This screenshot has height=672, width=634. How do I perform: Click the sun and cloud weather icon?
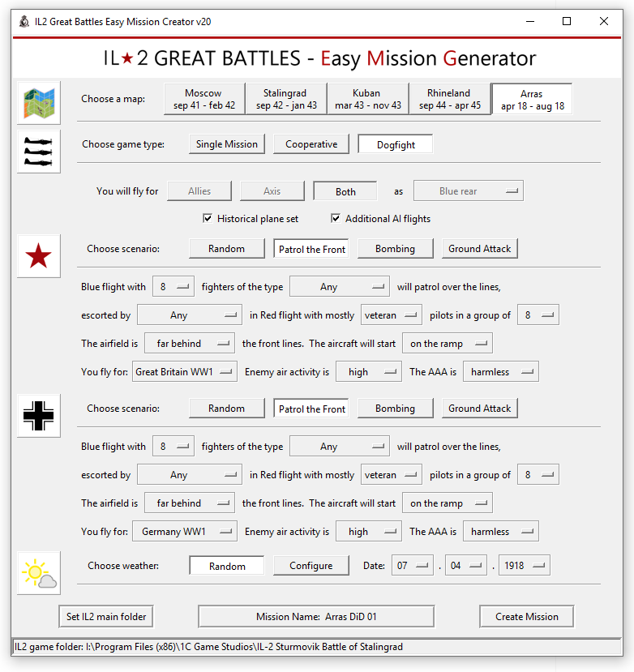point(39,573)
